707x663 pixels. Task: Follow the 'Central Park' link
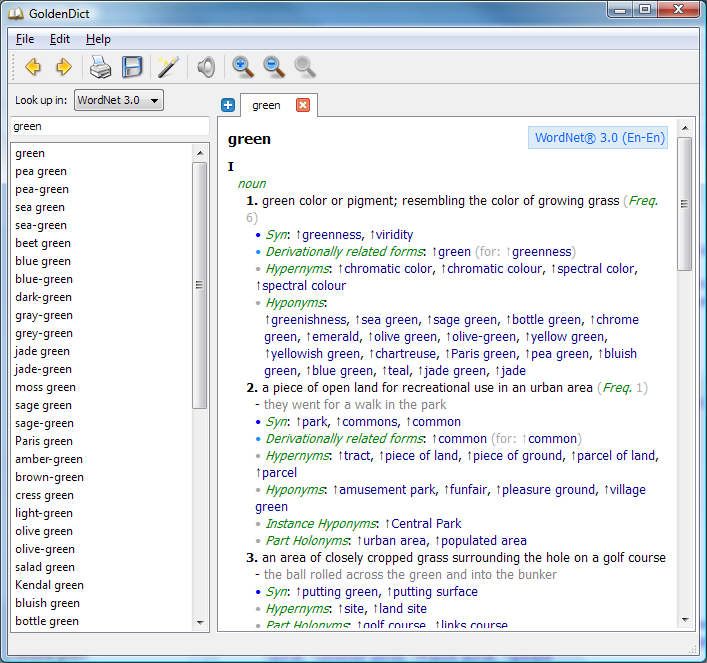pos(426,523)
